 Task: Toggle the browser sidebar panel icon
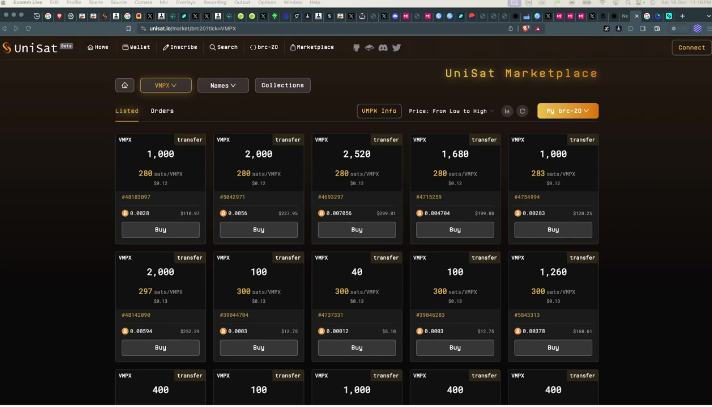click(x=643, y=29)
